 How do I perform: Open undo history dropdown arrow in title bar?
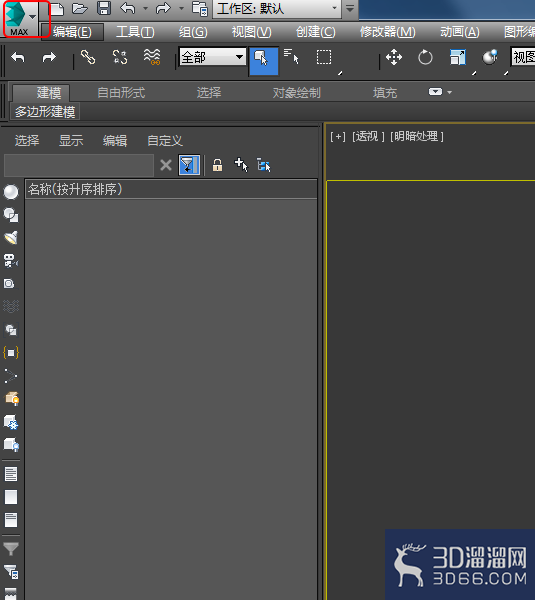(145, 8)
